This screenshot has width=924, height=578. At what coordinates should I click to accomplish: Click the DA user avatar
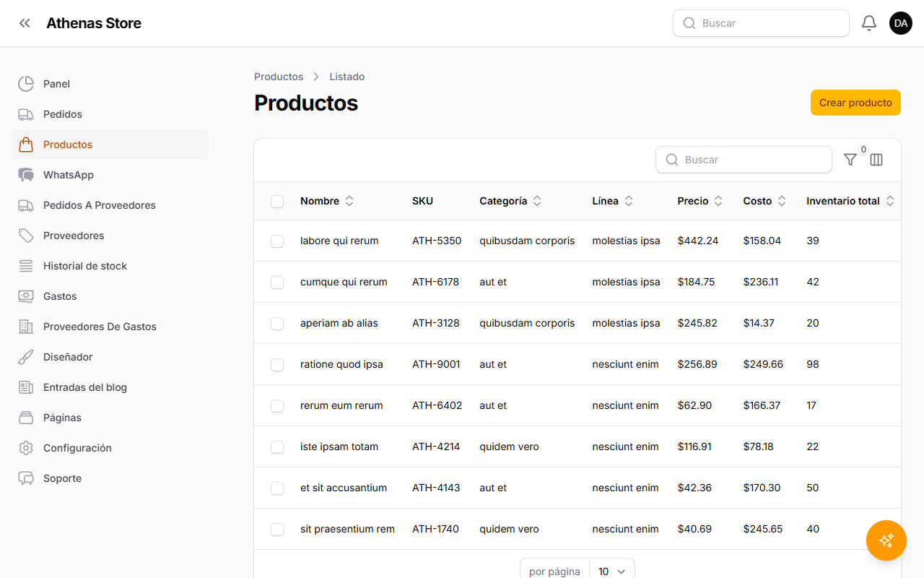[901, 23]
